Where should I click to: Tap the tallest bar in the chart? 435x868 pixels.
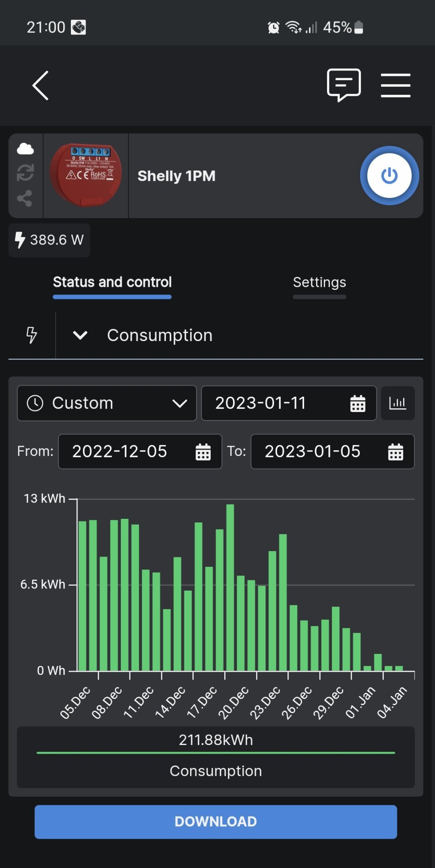tap(230, 587)
